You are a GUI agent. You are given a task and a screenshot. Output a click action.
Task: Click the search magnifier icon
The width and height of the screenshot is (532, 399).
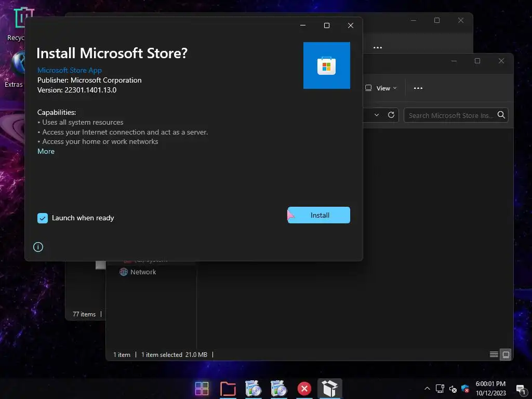[501, 115]
